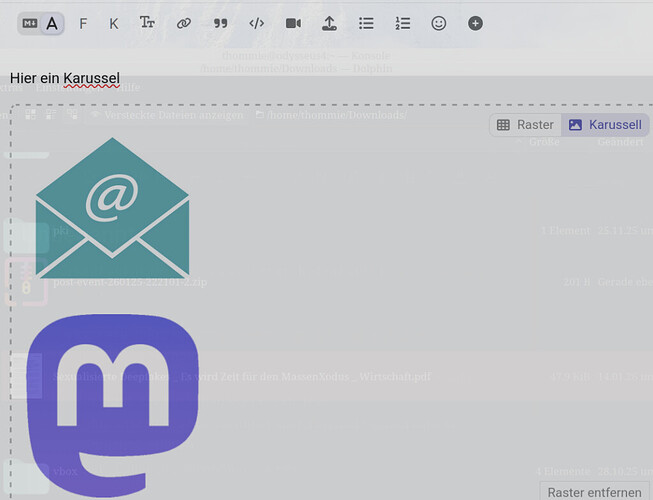This screenshot has height=500, width=653.
Task: Toggle the Markdown/rich text editor switch
Action: click(x=41, y=23)
